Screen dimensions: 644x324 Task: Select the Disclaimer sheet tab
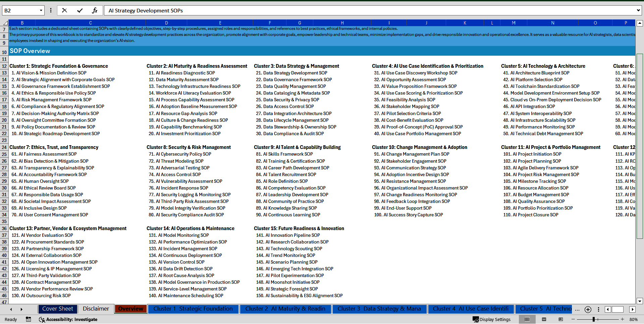[96, 309]
